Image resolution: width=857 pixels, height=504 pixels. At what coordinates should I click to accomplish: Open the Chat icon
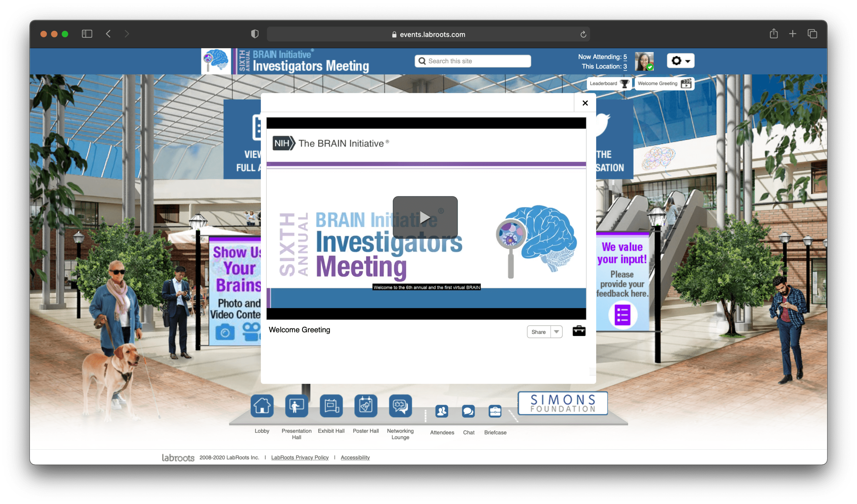tap(468, 411)
